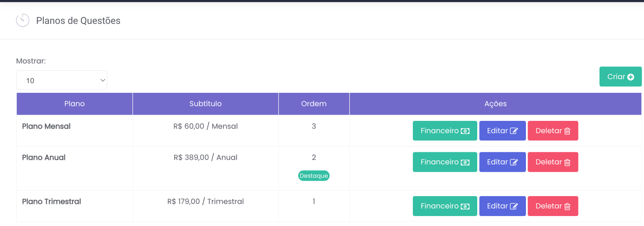Open Financeiro for Plano Mensal
The width and height of the screenshot is (644, 226).
(x=444, y=131)
